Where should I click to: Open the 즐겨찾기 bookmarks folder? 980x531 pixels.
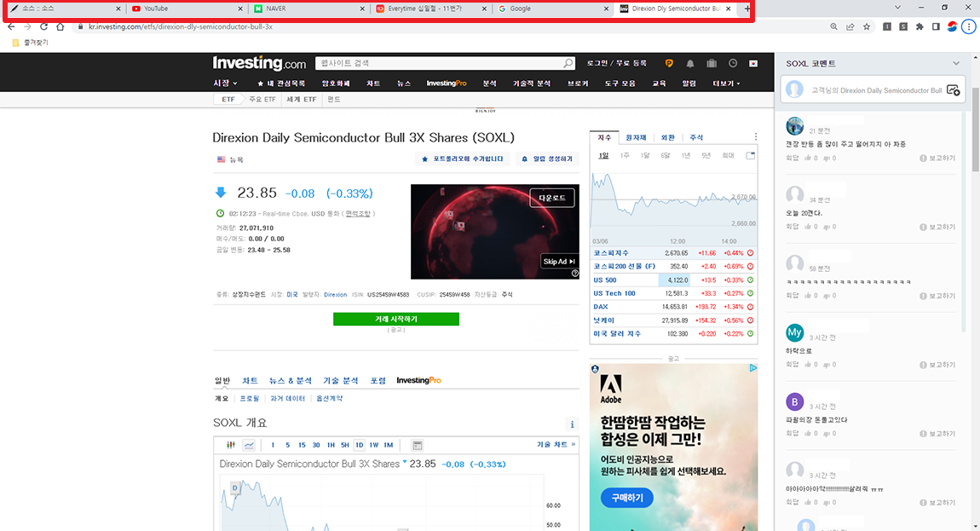pyautogui.click(x=30, y=43)
